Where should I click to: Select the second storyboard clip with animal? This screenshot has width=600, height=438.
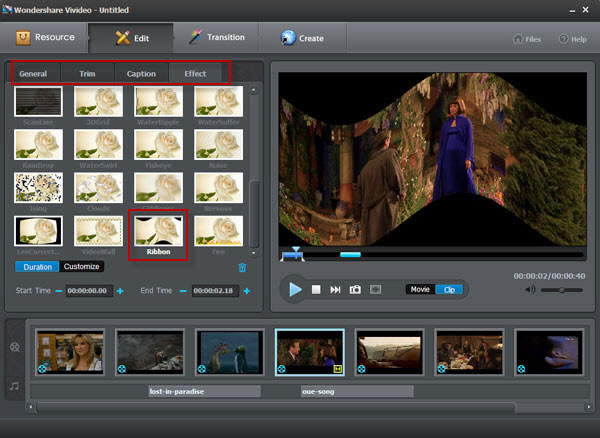[x=150, y=352]
